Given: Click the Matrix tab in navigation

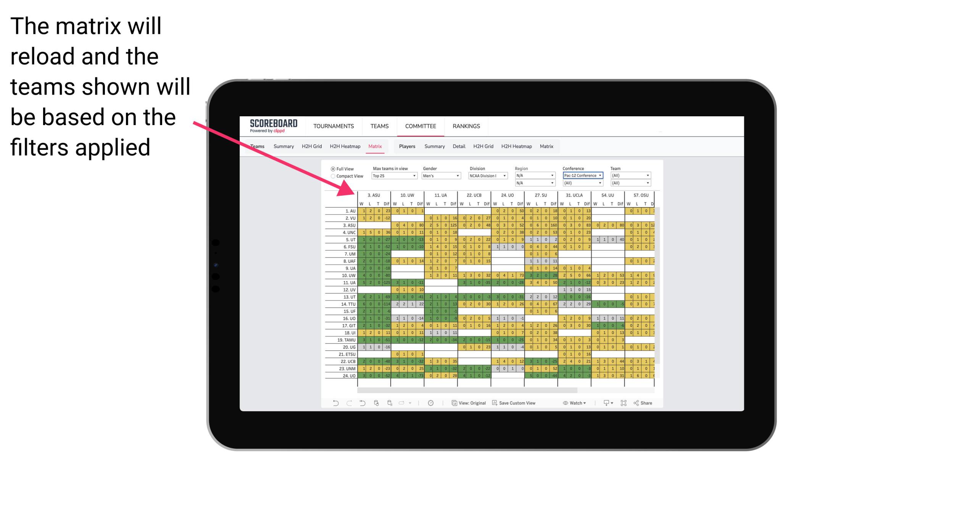Looking at the screenshot, I should click(375, 146).
